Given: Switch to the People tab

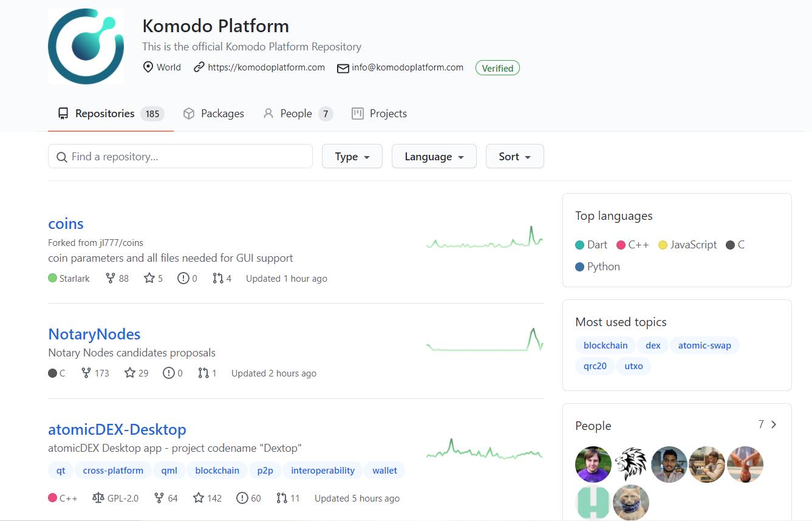Looking at the screenshot, I should click(x=298, y=114).
